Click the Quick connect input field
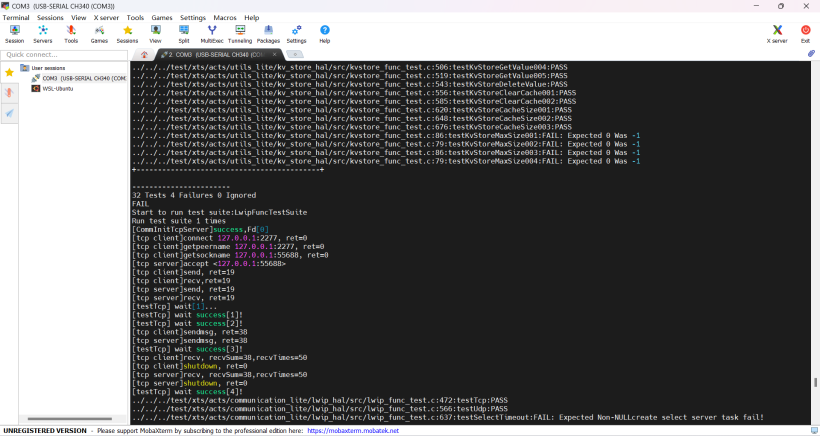The width and height of the screenshot is (820, 436). click(64, 55)
